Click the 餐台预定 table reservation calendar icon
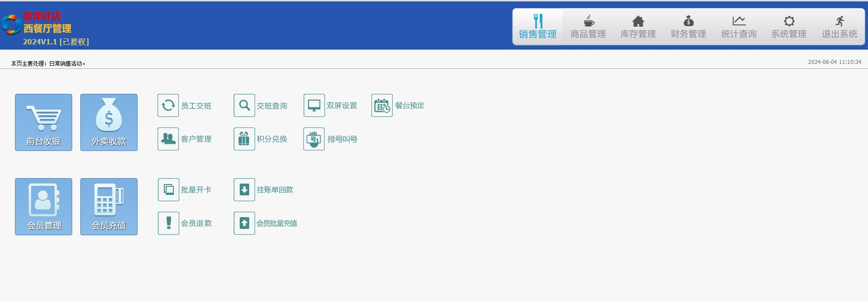 (382, 106)
